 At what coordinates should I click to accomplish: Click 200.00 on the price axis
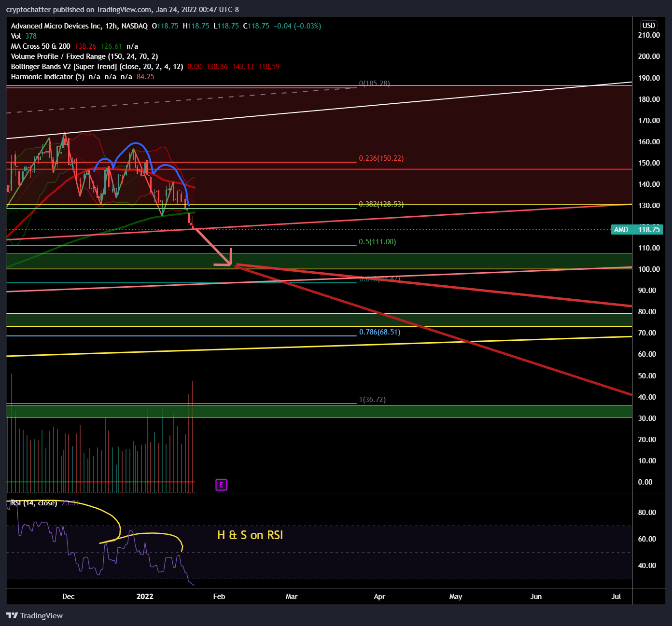tap(649, 56)
